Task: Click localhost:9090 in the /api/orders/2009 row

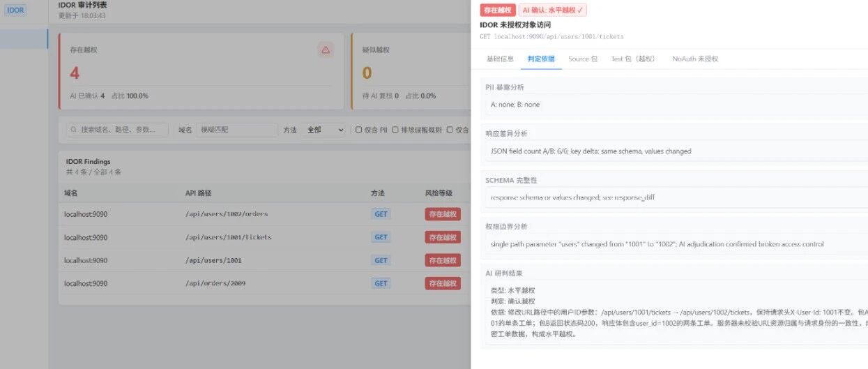Action: [x=86, y=283]
